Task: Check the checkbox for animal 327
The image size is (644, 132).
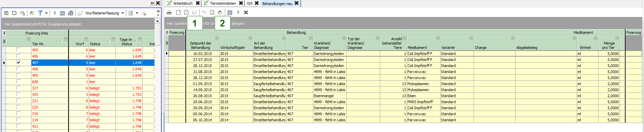Action: pyautogui.click(x=18, y=88)
